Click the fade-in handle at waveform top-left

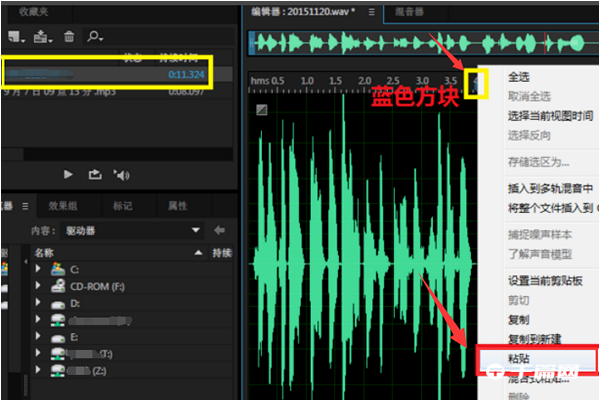point(262,110)
